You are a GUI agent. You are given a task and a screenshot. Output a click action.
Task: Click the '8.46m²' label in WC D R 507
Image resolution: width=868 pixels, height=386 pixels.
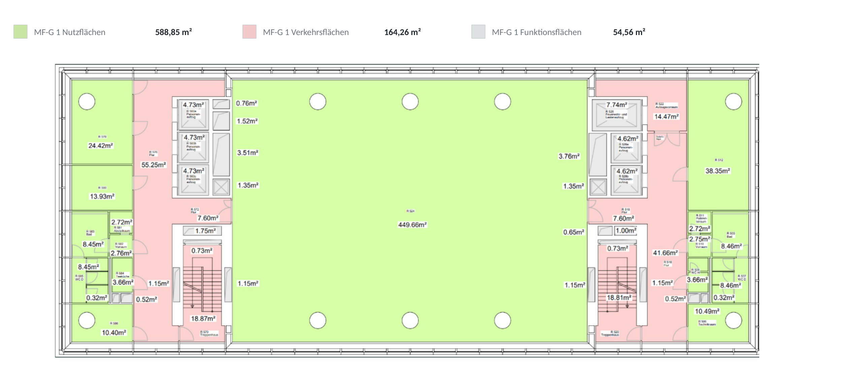click(731, 286)
